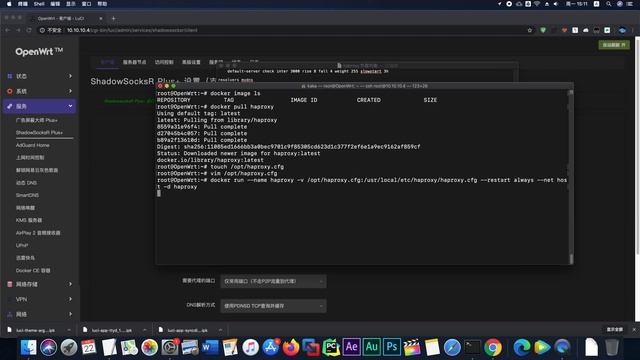Open Final Cut Pro from dock
Screen dimensions: 640x360
click(x=412, y=348)
